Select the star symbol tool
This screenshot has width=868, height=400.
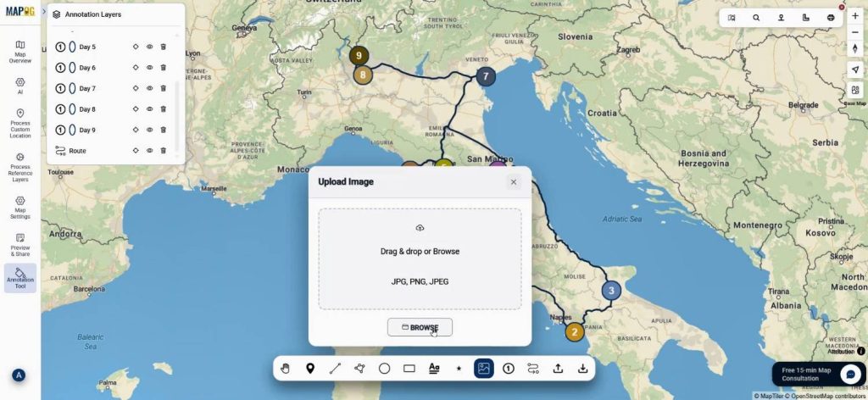click(459, 369)
